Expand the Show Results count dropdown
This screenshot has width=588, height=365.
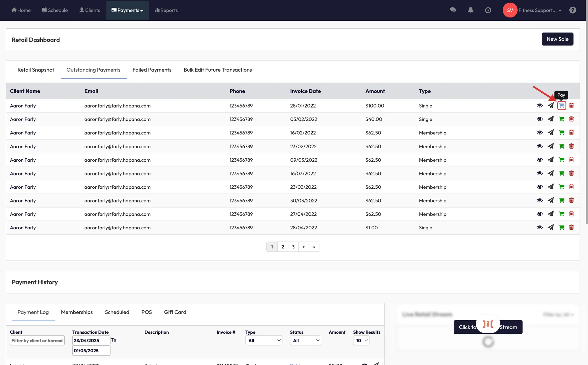361,340
